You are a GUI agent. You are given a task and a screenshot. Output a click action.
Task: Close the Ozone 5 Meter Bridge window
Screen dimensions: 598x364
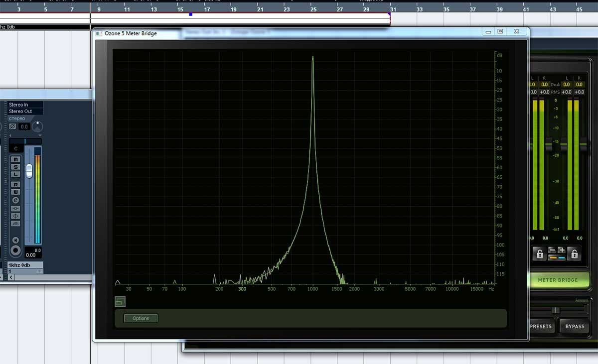pos(517,31)
